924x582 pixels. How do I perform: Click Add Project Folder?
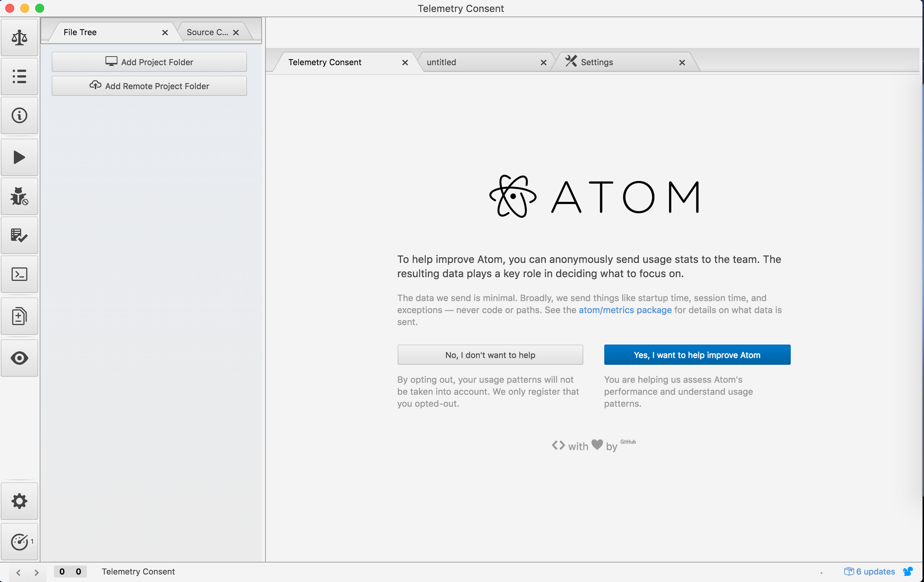click(149, 62)
